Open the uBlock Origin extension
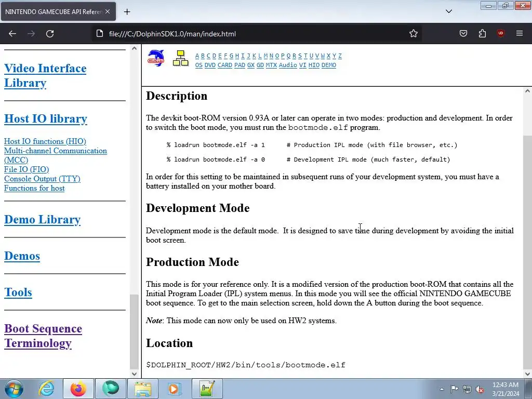The height and width of the screenshot is (399, 532). point(501,33)
